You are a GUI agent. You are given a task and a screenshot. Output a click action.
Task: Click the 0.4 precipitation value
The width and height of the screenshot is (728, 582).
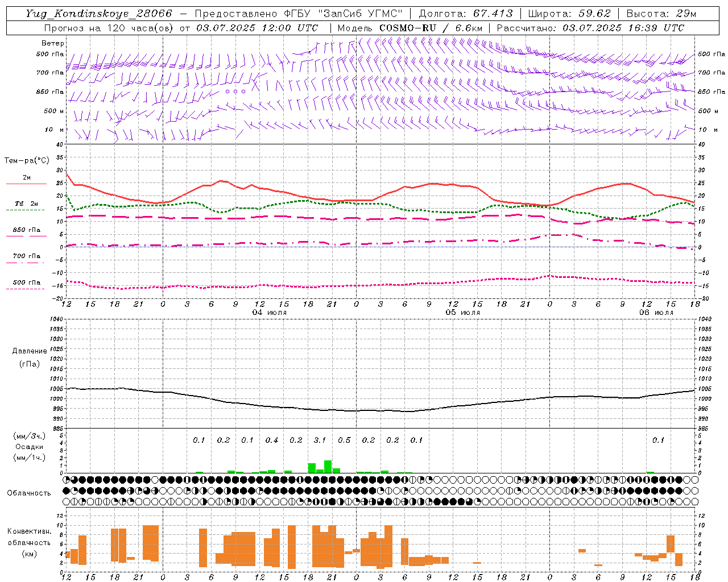click(x=271, y=440)
